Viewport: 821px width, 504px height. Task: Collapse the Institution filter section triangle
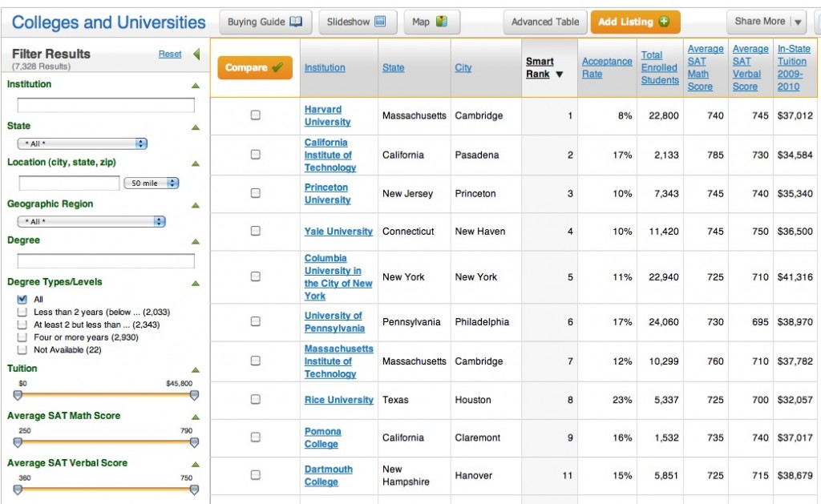195,85
